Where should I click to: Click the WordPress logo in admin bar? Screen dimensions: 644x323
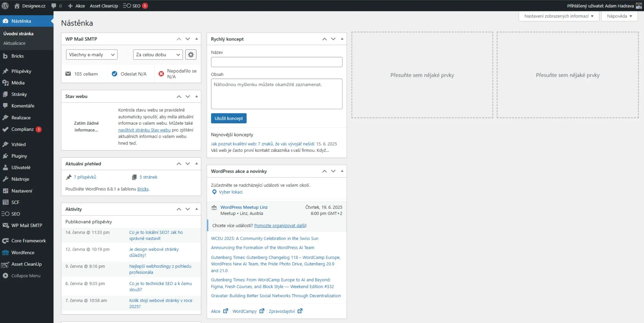coord(5,6)
